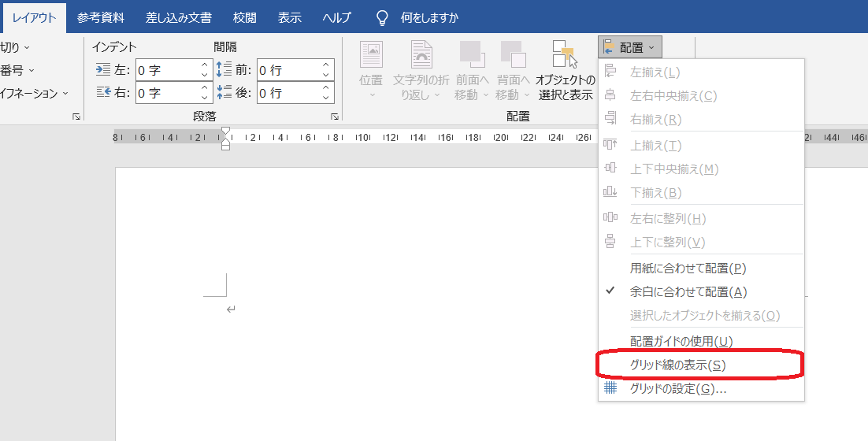
Task: Click the spacing before 前 field
Action: click(x=295, y=70)
